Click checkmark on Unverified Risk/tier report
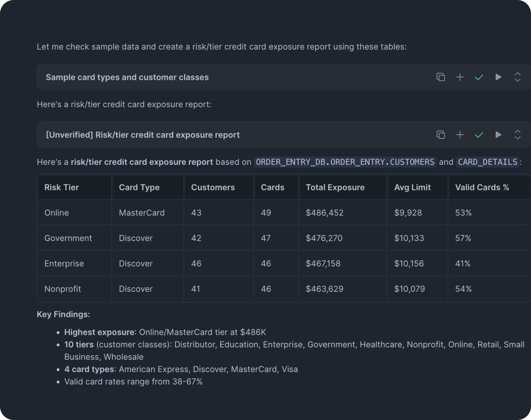The width and height of the screenshot is (531, 420). point(479,135)
